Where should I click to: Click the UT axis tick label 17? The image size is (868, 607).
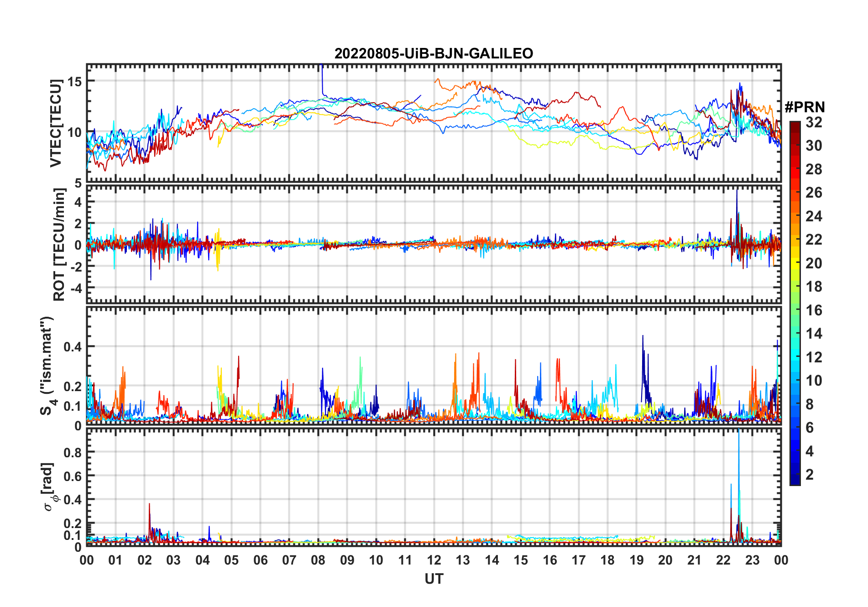tap(579, 560)
